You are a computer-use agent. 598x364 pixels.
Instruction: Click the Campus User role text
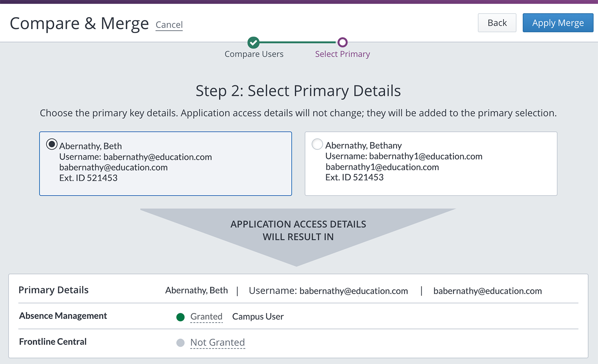258,317
